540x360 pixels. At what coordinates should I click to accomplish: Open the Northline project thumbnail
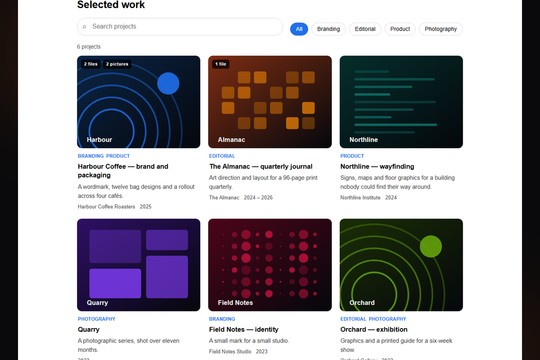click(401, 102)
